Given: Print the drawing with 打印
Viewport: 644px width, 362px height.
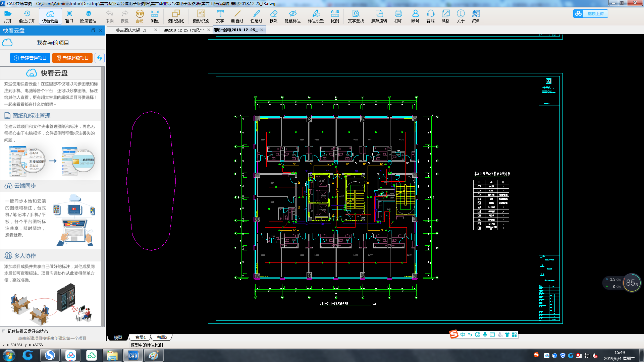Looking at the screenshot, I should (398, 16).
